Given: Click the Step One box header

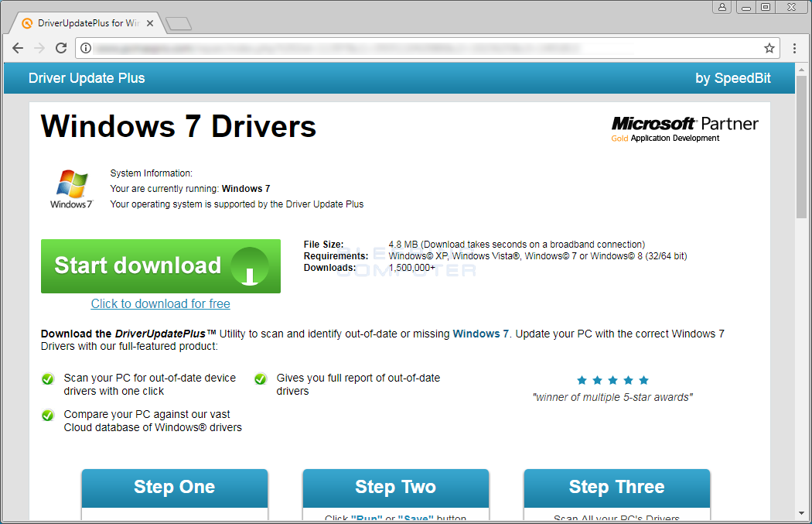Looking at the screenshot, I should click(175, 488).
